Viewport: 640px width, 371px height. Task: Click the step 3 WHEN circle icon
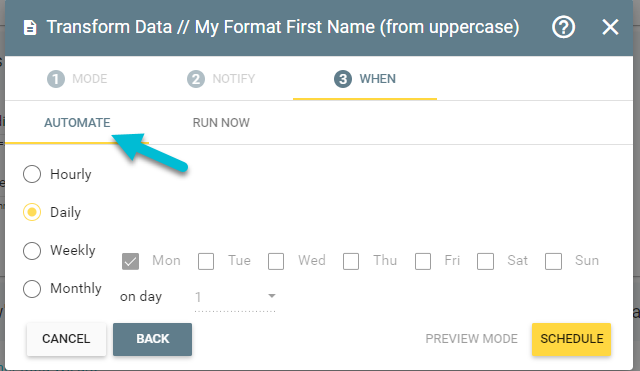(x=343, y=79)
